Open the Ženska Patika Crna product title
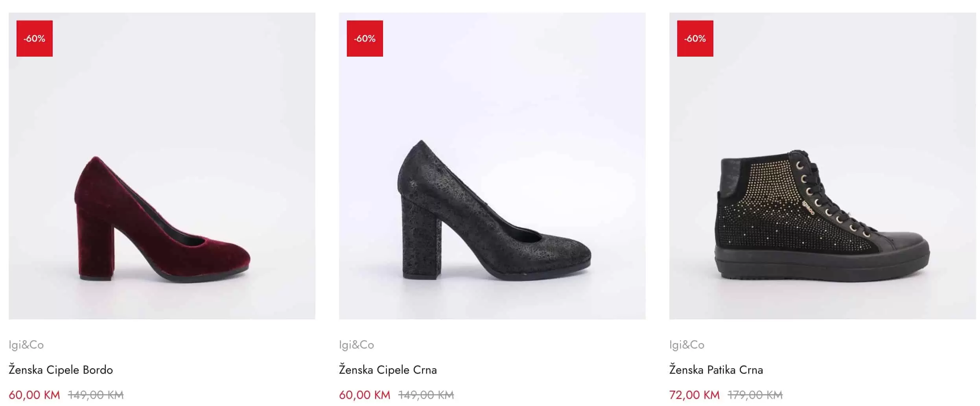Image resolution: width=980 pixels, height=406 pixels. click(716, 370)
